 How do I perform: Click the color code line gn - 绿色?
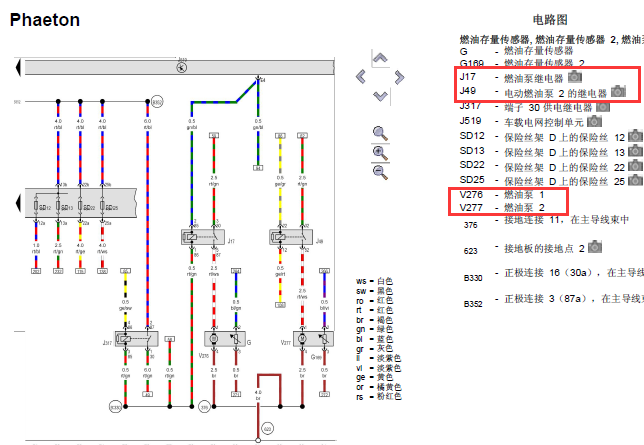pyautogui.click(x=374, y=329)
